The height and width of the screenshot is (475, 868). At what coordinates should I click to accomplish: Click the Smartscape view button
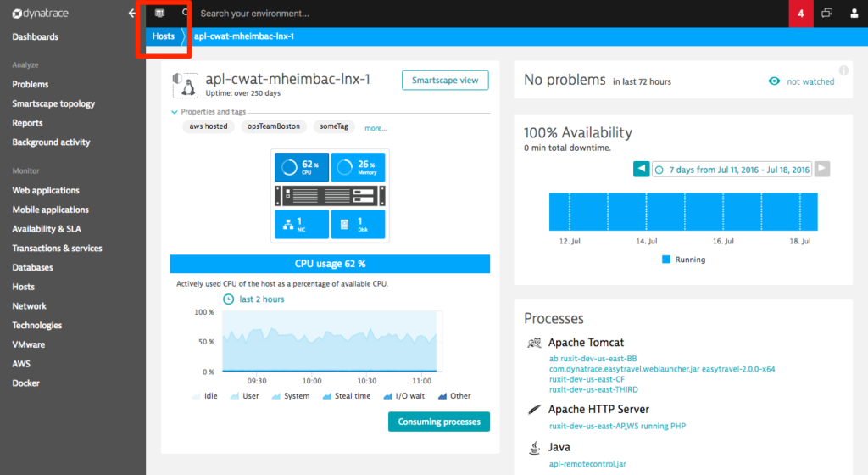[x=445, y=81]
